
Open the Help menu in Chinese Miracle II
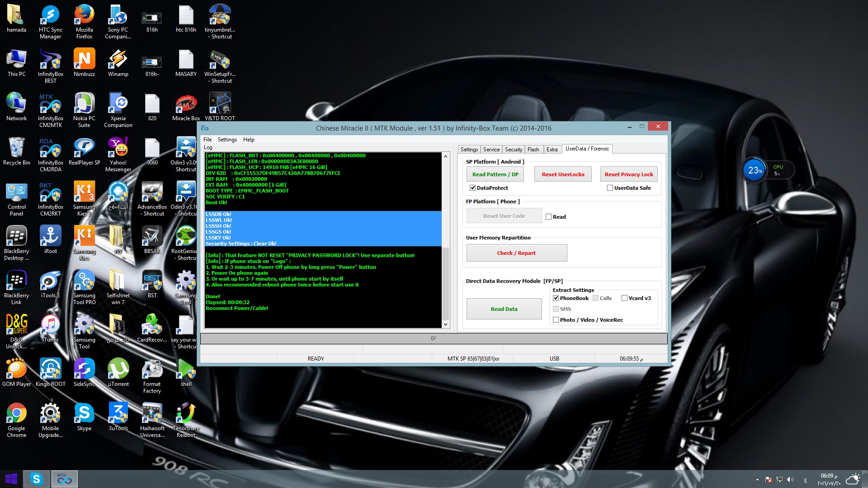pos(249,139)
